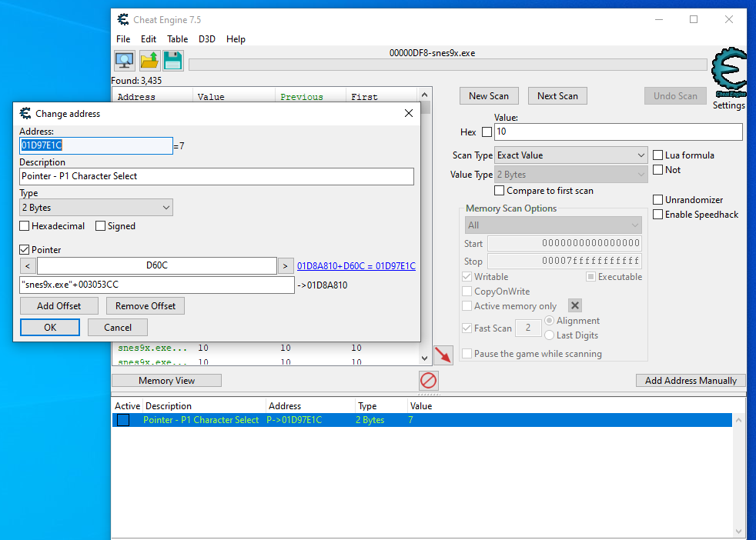Click the red clear list icon

[x=428, y=380]
